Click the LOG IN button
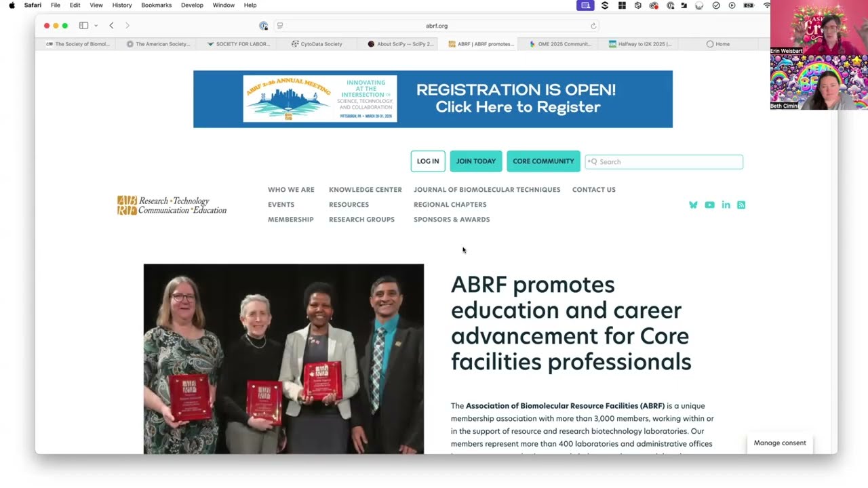The height and width of the screenshot is (488, 868). tap(428, 161)
